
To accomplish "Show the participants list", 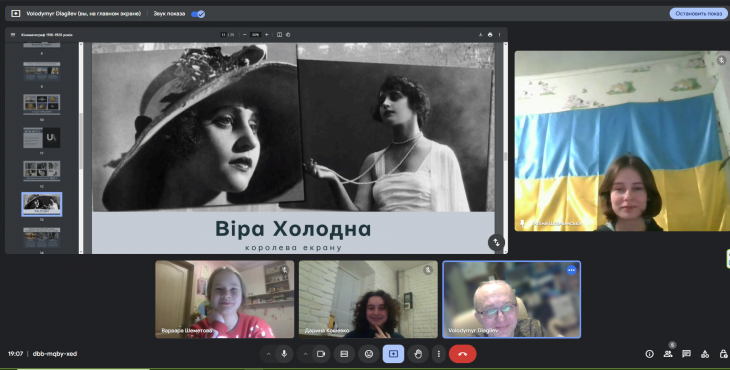I will pos(668,354).
